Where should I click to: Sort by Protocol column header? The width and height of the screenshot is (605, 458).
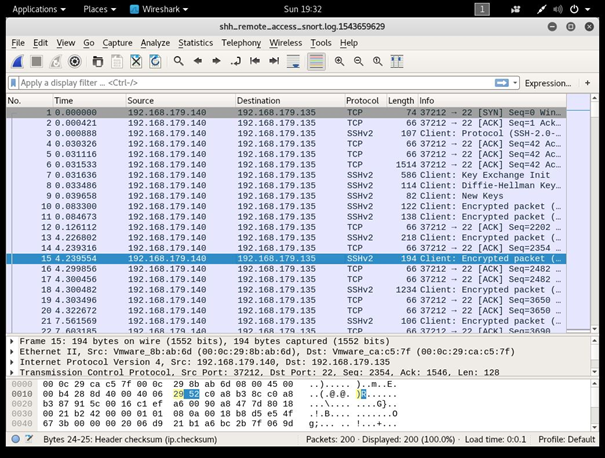(366, 101)
